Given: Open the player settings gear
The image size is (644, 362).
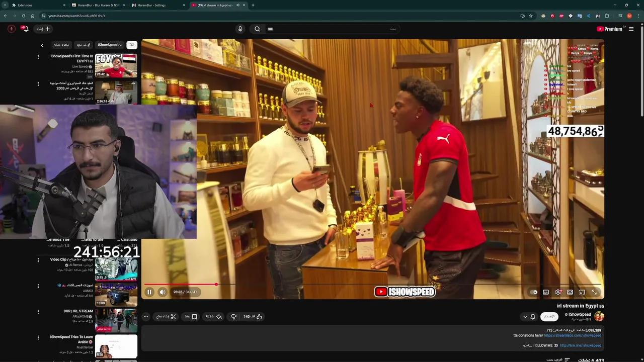Looking at the screenshot, I should 558,292.
